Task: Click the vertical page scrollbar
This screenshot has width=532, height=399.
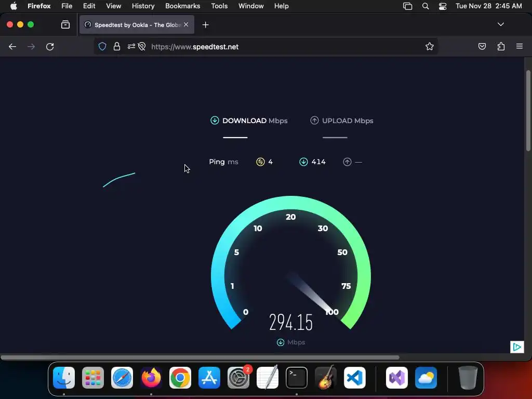Action: [528, 110]
